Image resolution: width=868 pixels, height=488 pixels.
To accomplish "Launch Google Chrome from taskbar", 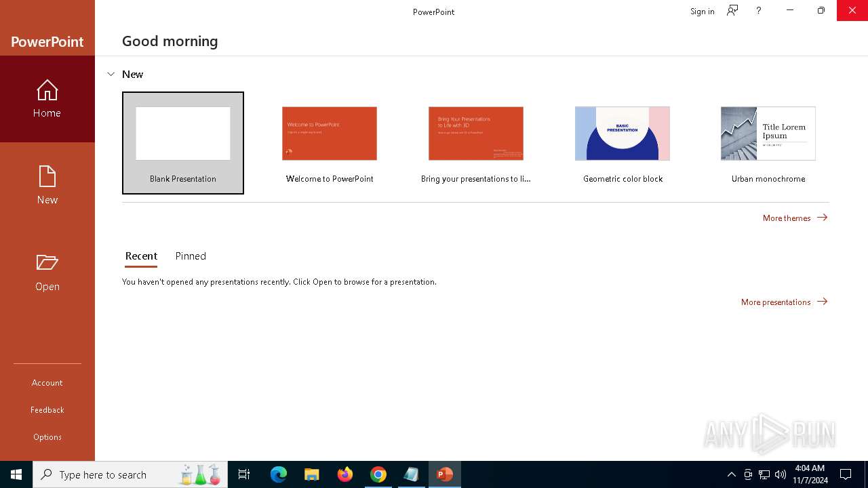I will 378,474.
